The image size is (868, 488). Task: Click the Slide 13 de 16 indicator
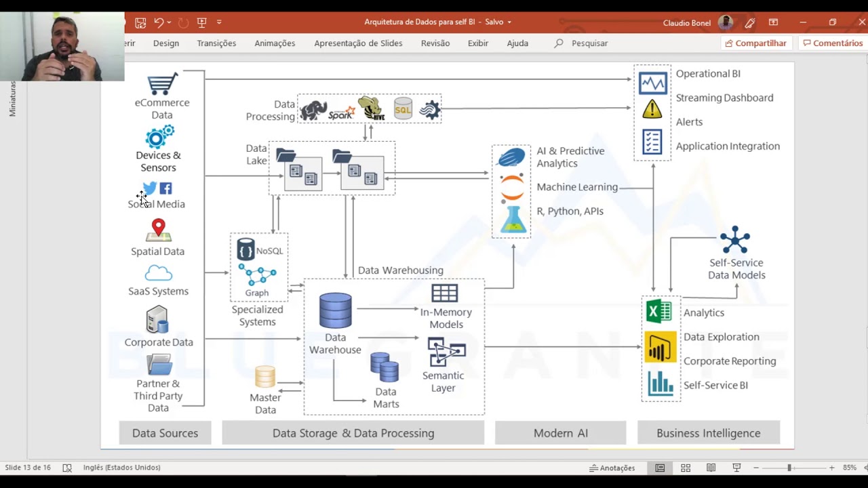tap(28, 468)
